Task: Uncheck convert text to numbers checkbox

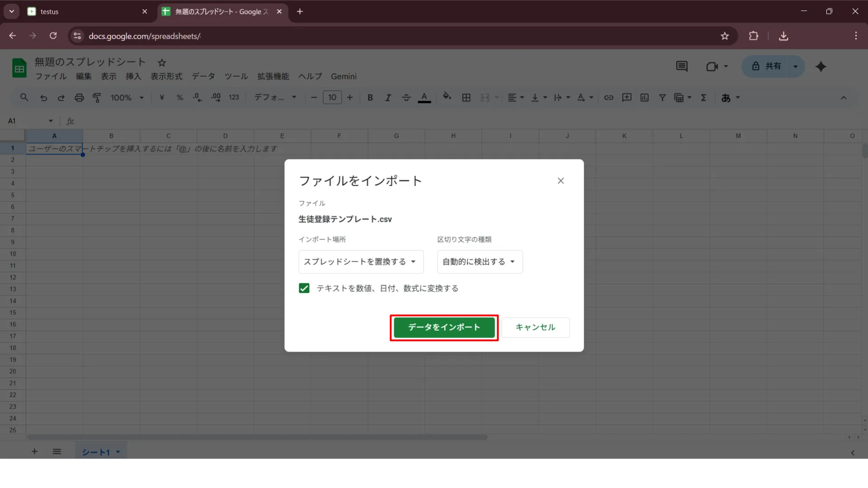Action: pyautogui.click(x=304, y=288)
